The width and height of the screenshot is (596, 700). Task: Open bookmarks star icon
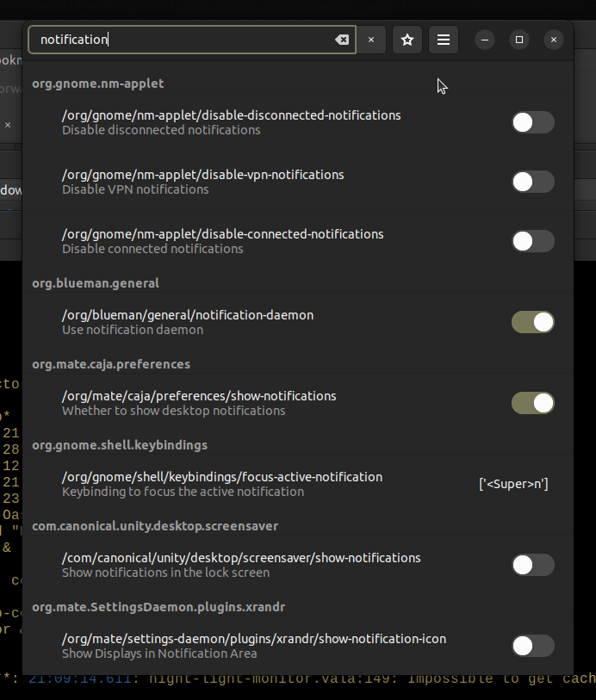tap(407, 40)
